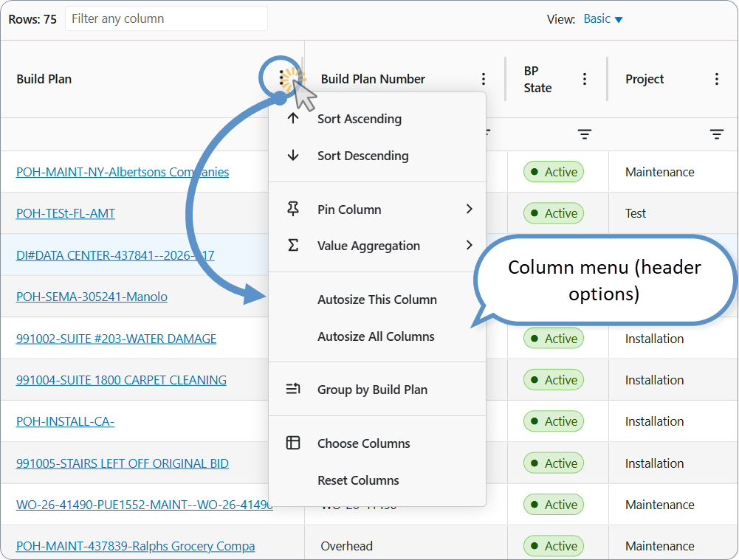Click the down arrow icon for Sort Descending

coord(293,155)
